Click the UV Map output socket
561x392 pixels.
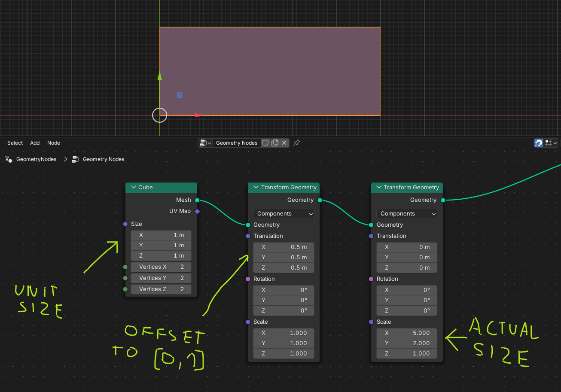click(197, 211)
